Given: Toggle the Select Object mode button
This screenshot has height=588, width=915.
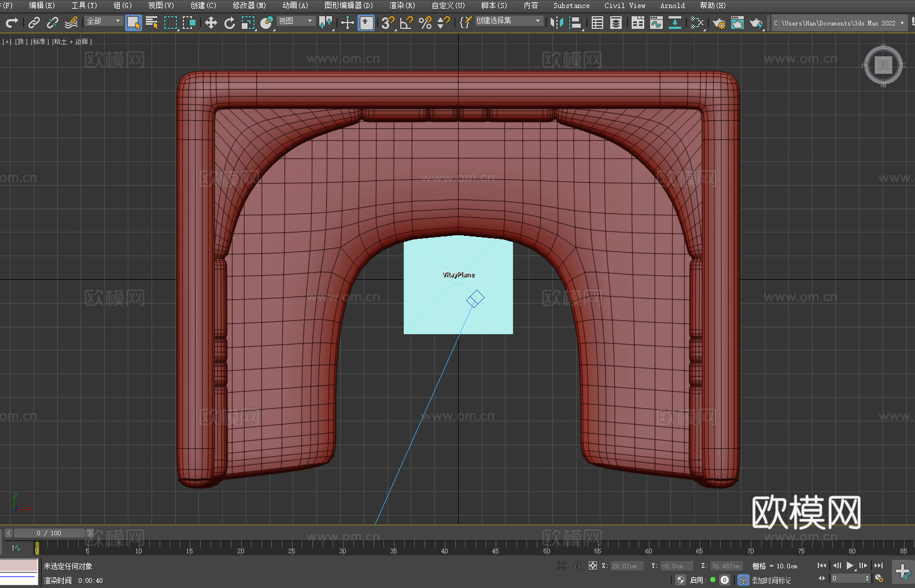Looking at the screenshot, I should (134, 23).
